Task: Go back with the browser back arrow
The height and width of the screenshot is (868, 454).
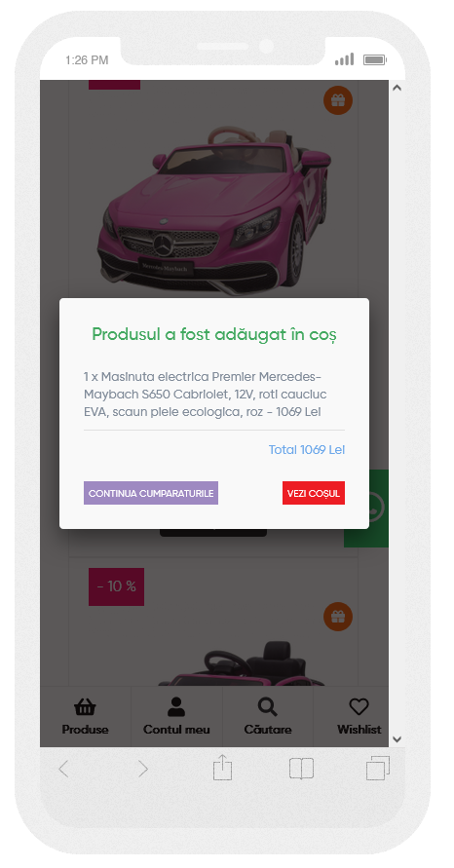Action: (x=63, y=769)
